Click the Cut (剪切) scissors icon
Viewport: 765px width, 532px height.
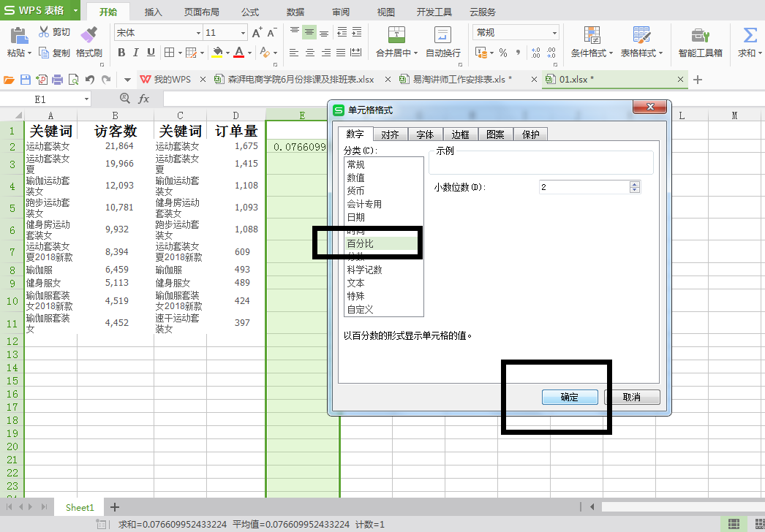pyautogui.click(x=44, y=32)
